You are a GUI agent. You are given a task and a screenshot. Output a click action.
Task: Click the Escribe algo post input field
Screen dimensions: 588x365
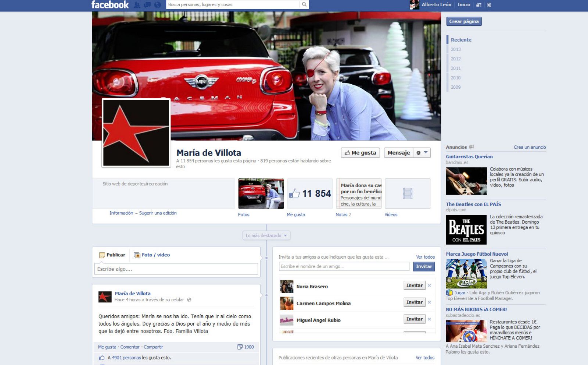pos(176,269)
